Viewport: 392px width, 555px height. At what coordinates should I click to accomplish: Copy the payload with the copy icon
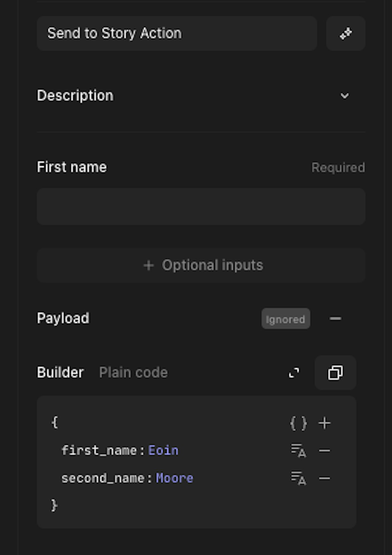click(335, 373)
